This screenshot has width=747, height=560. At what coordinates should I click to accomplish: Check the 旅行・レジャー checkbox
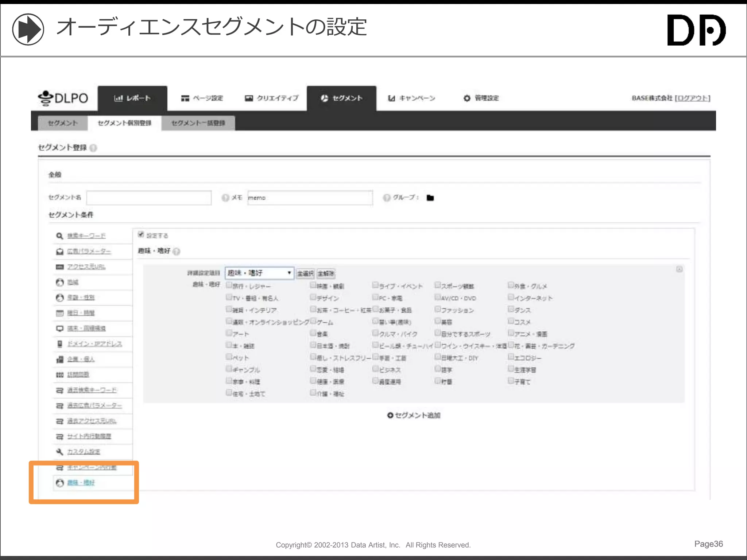click(229, 285)
